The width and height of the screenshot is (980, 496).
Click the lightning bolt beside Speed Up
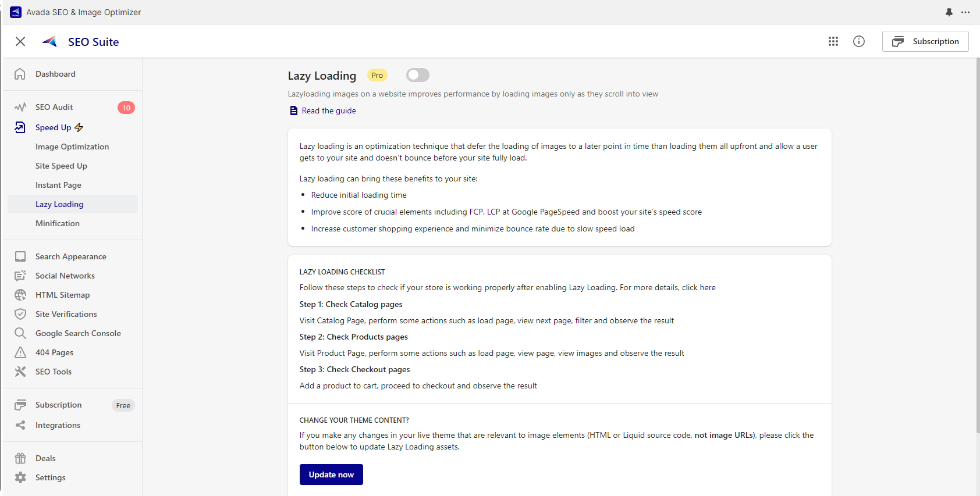(x=79, y=127)
